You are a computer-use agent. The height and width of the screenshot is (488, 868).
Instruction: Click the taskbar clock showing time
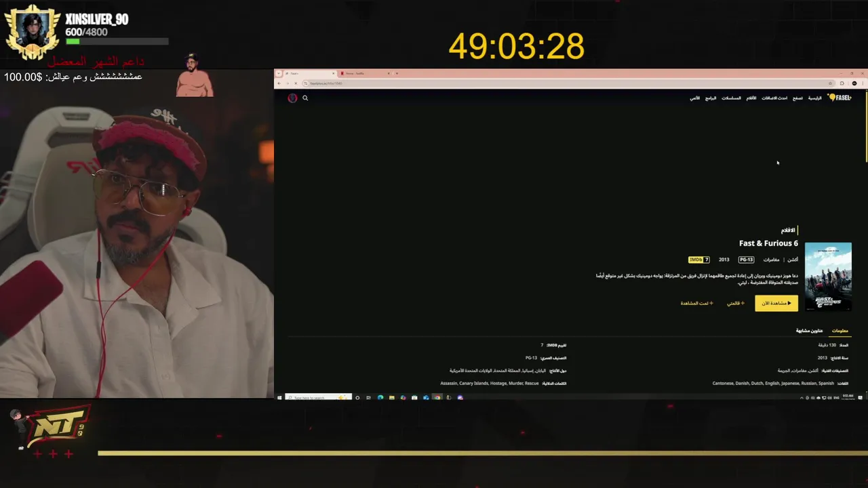point(848,398)
